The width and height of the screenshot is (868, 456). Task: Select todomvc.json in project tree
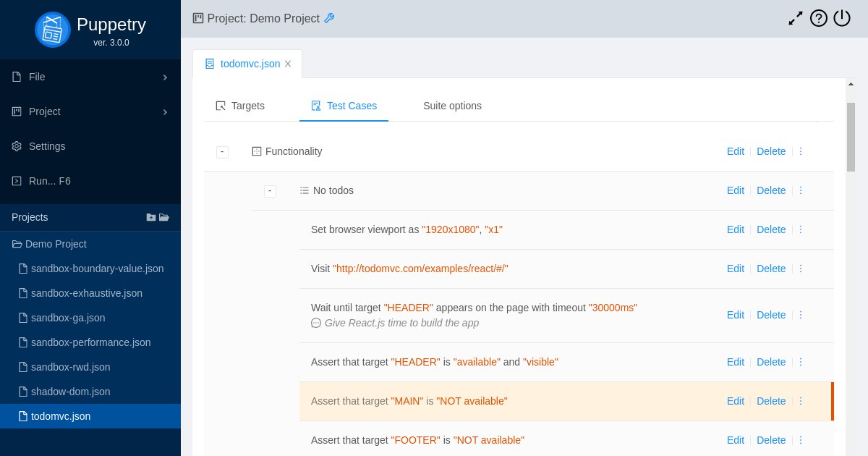pos(90,416)
